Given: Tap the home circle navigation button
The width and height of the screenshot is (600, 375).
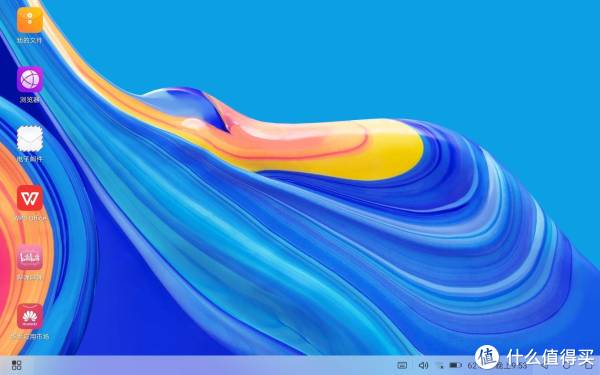Looking at the screenshot, I should pos(566,366).
